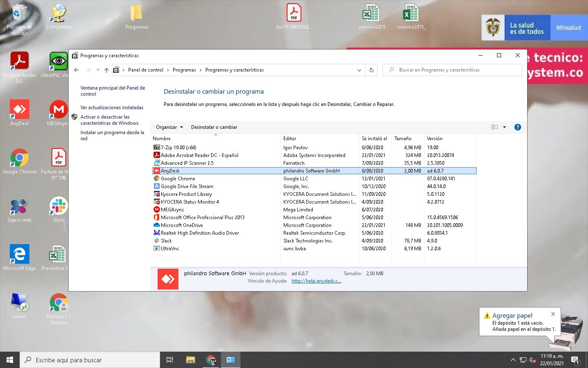This screenshot has height=368, width=588.
Task: Open recent locations dropdown arrow
Action: pyautogui.click(x=98, y=70)
